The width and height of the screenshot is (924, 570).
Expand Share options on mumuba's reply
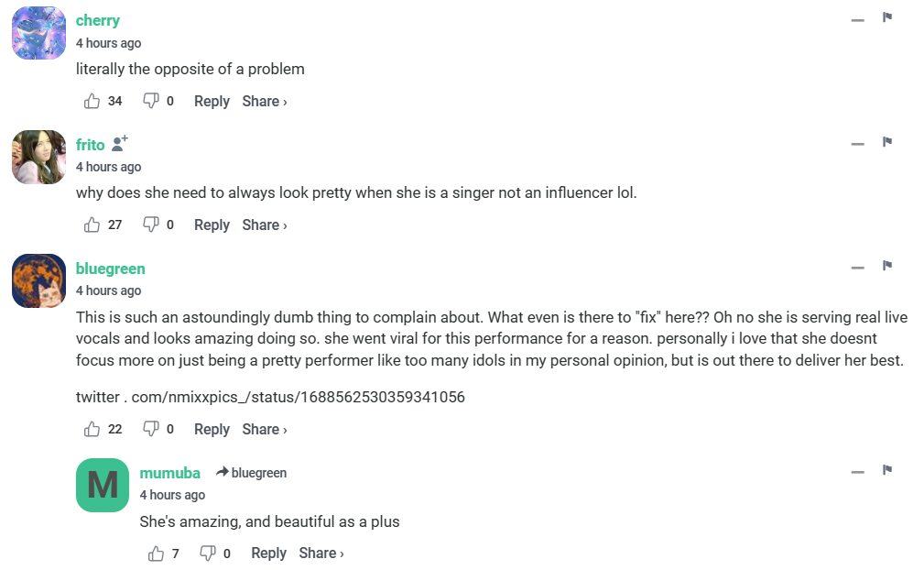point(321,553)
